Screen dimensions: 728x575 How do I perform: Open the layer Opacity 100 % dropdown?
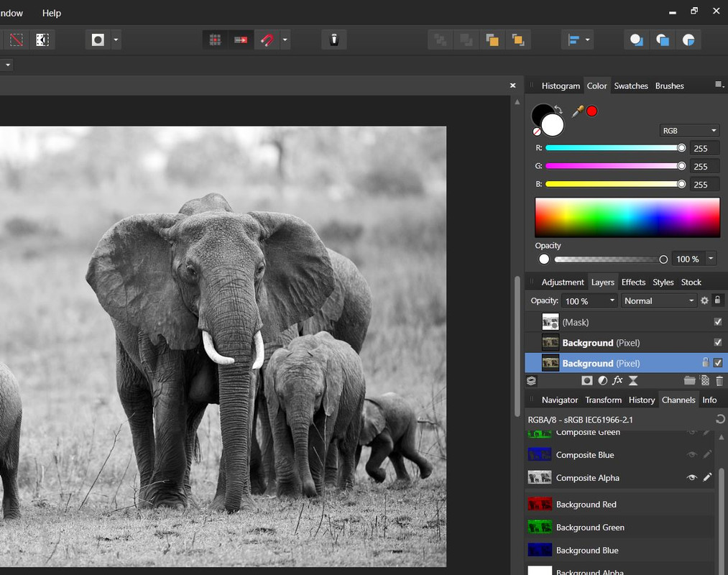589,301
